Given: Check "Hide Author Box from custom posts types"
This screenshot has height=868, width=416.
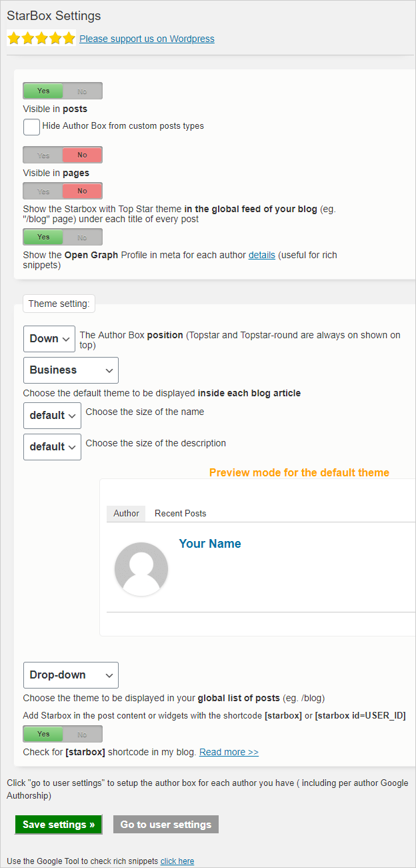Looking at the screenshot, I should click(31, 127).
